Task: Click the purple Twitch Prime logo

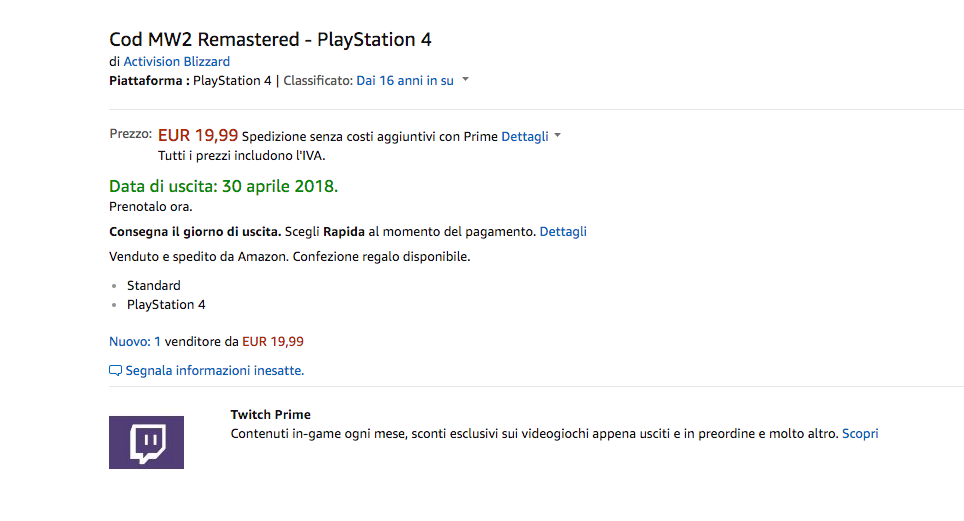Action: [x=146, y=442]
